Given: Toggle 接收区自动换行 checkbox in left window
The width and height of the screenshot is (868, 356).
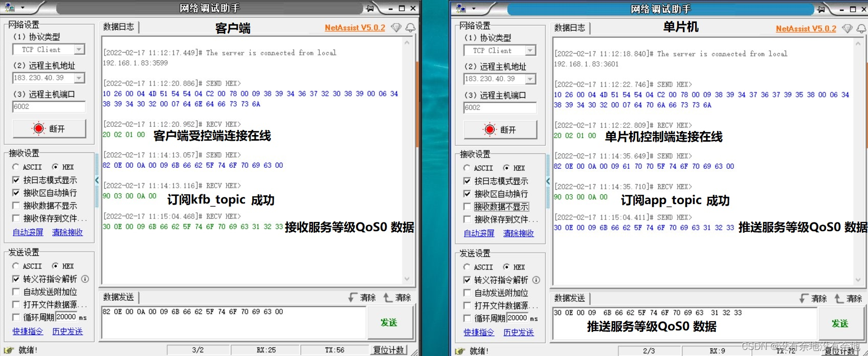Looking at the screenshot, I should tap(16, 193).
